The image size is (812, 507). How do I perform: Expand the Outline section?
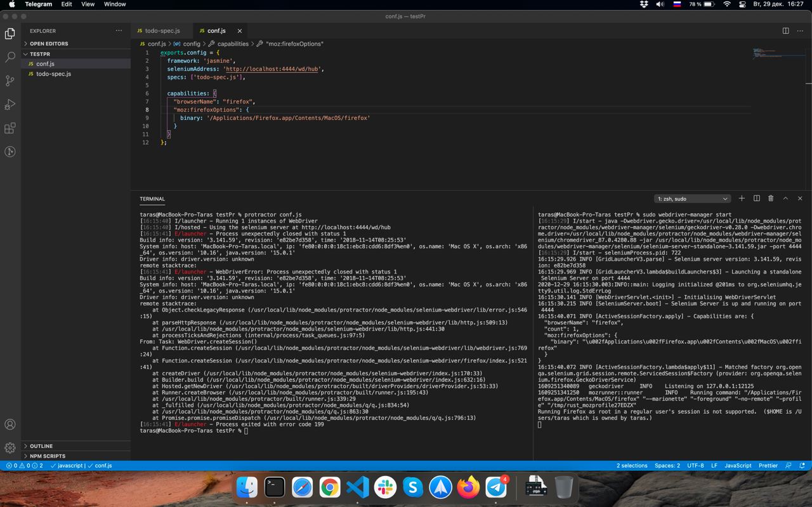(76, 446)
